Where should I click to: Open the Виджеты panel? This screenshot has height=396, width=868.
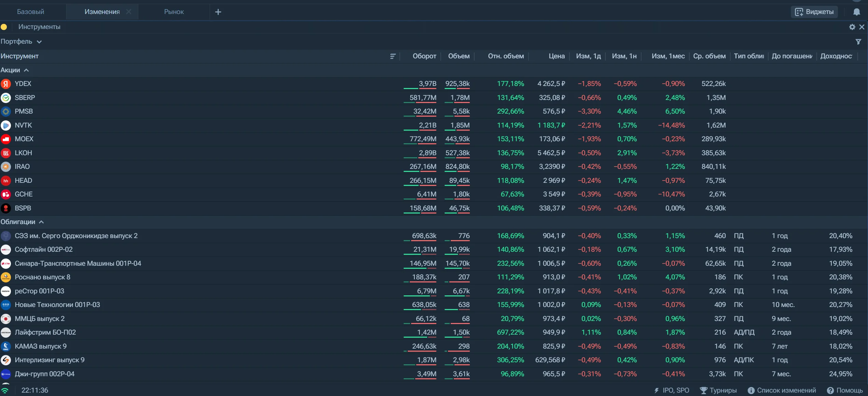tap(814, 12)
